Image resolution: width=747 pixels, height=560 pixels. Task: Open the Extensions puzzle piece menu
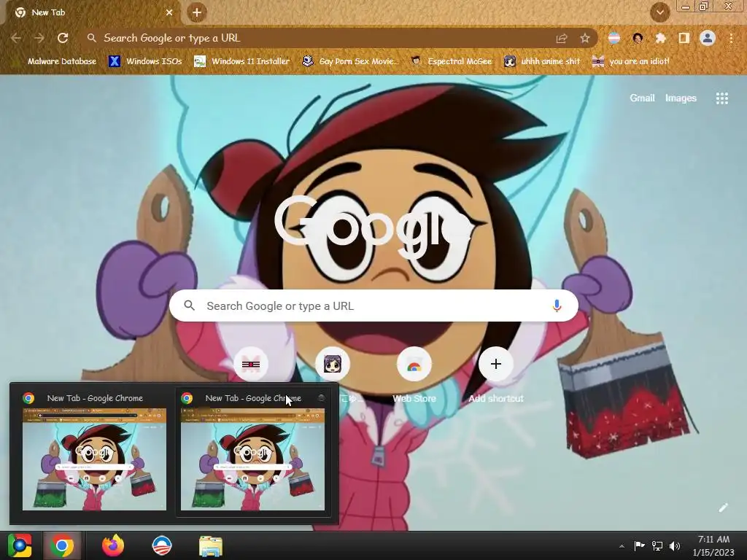click(661, 39)
